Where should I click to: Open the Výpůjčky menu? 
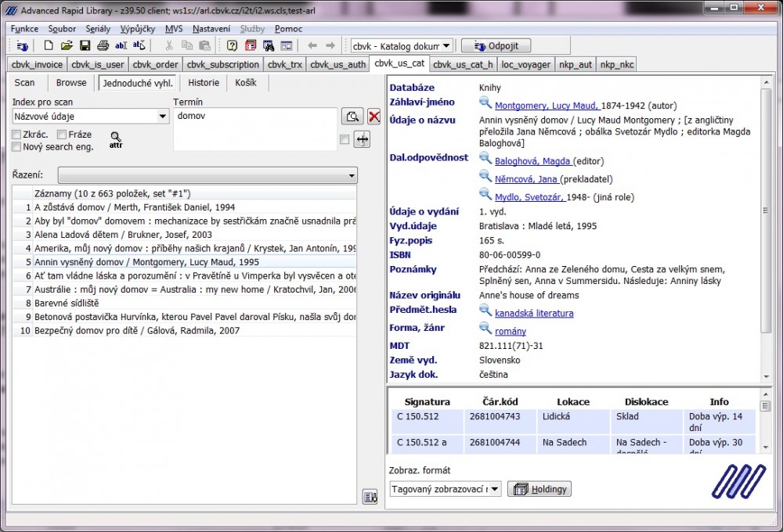[137, 28]
